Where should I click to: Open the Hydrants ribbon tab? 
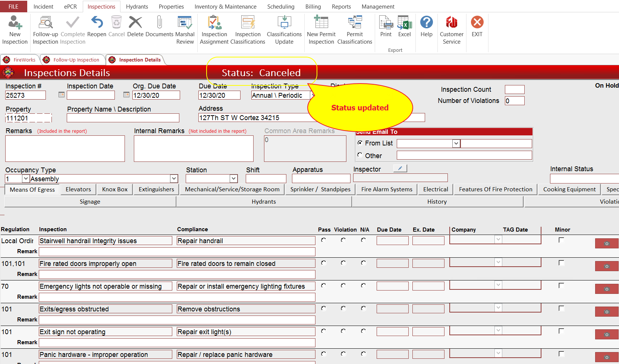137,7
